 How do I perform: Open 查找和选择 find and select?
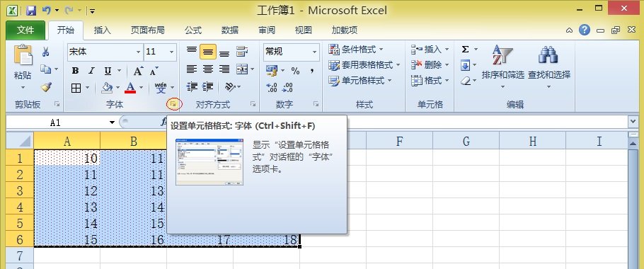pos(548,67)
